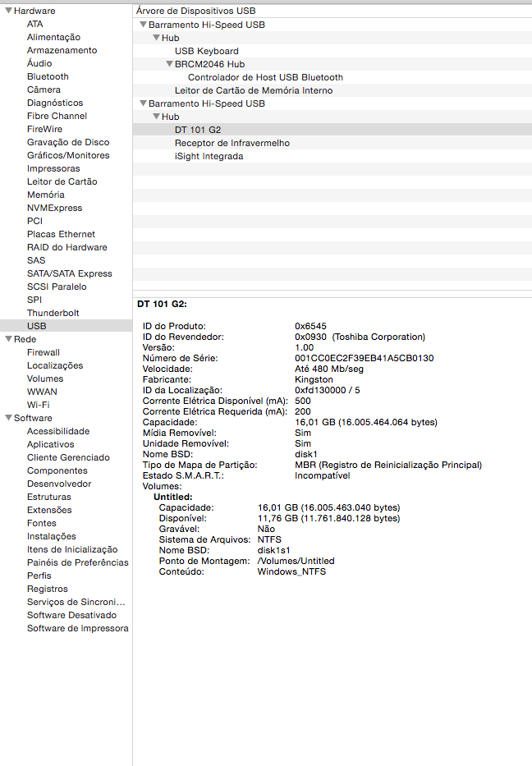The image size is (532, 766).
Task: Select Serviços de Sincroni… entry
Action: (76, 603)
